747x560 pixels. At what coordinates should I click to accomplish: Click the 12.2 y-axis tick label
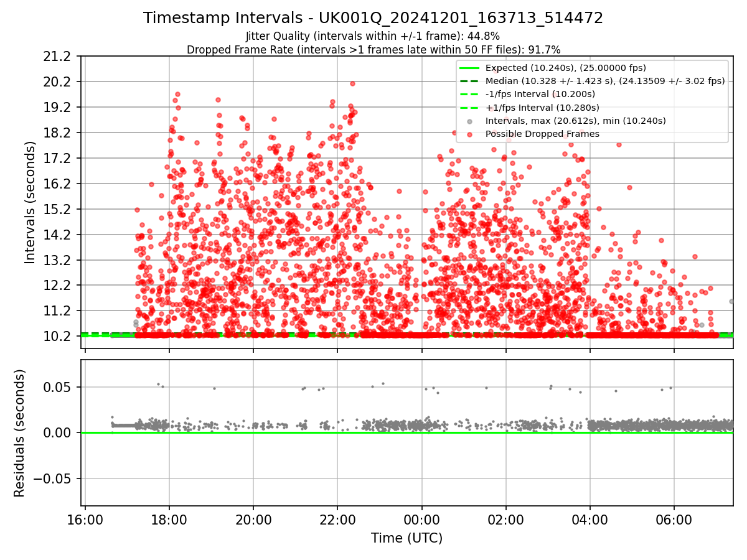coord(59,285)
